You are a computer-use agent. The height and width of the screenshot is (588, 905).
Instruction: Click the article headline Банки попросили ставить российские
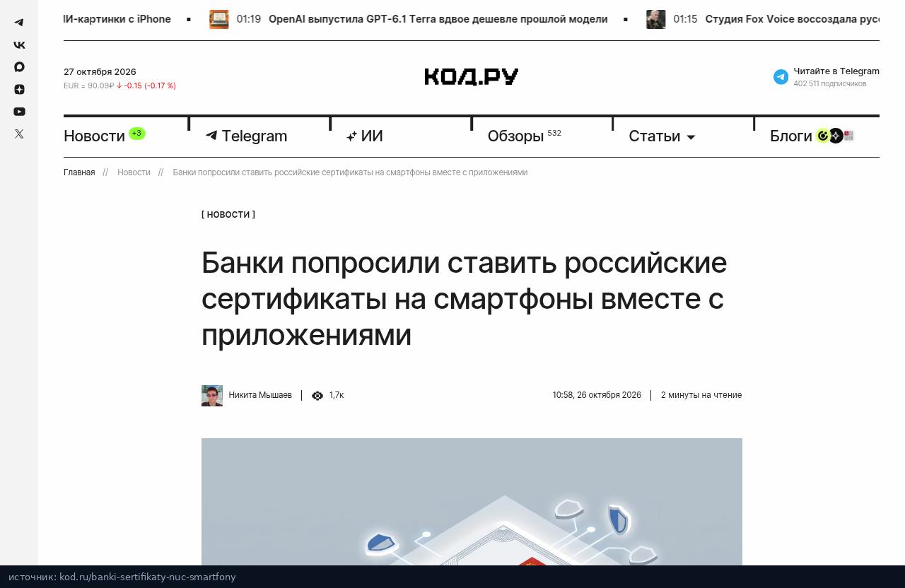pos(465,298)
